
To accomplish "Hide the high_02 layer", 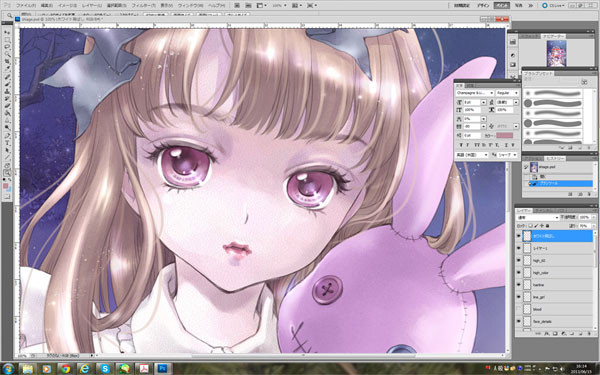I will point(518,261).
